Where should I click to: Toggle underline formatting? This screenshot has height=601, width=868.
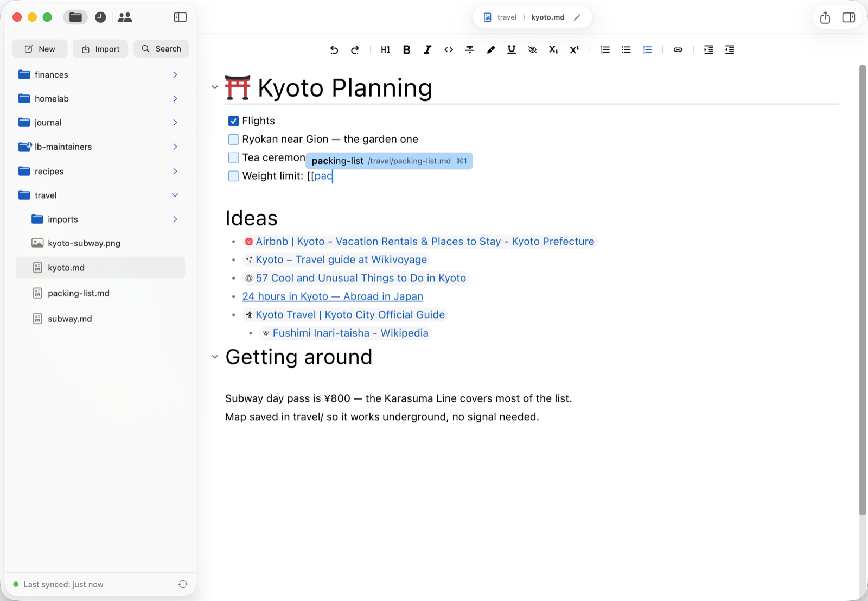pyautogui.click(x=511, y=49)
